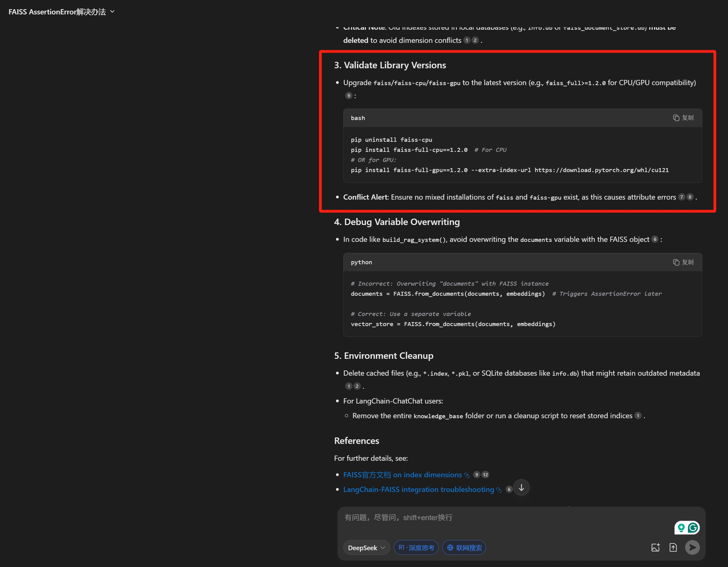Click the 'References' heading

coord(357,441)
